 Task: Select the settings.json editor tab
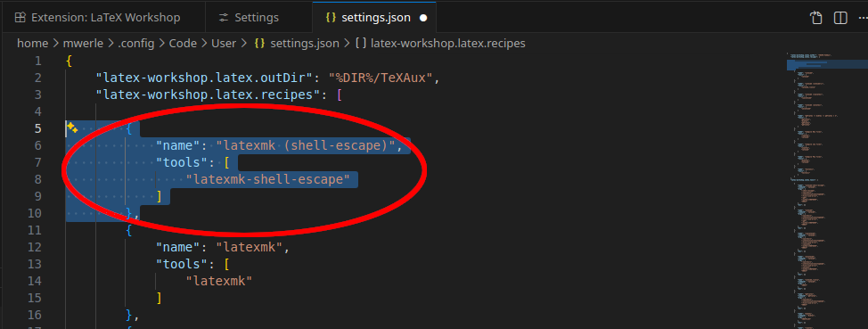pyautogui.click(x=374, y=17)
